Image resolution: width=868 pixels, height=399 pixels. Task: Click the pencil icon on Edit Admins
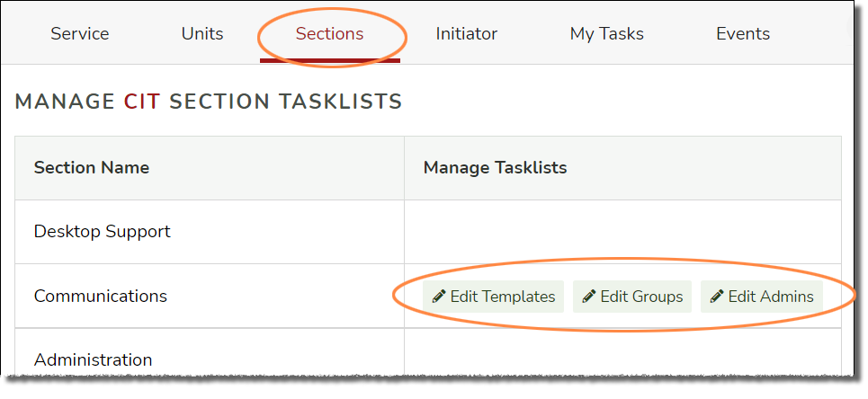(717, 297)
